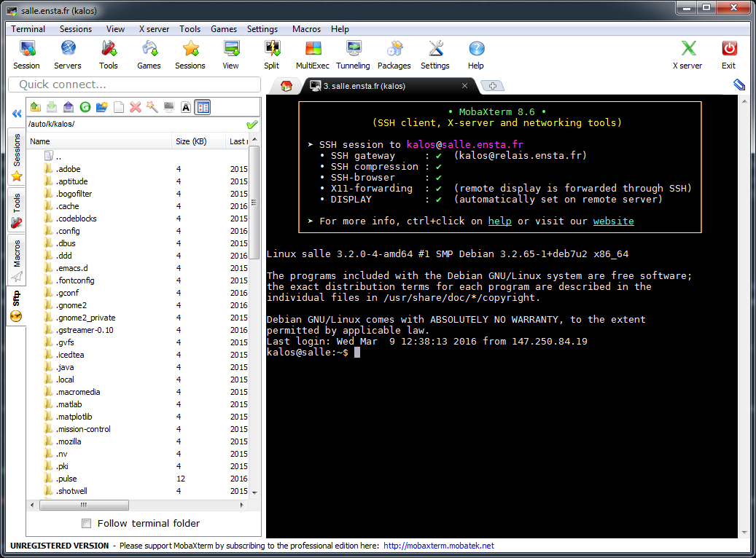The height and width of the screenshot is (558, 756).
Task: Open the Settings toolbar icon
Action: 435,55
